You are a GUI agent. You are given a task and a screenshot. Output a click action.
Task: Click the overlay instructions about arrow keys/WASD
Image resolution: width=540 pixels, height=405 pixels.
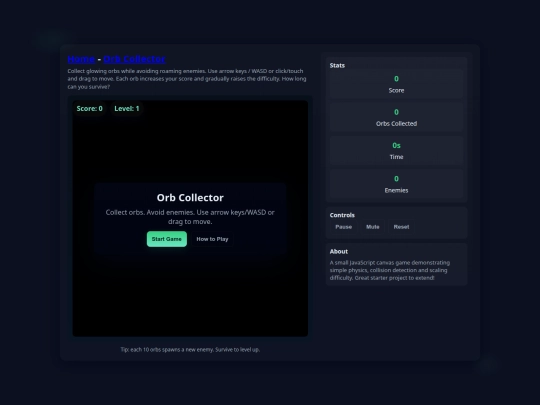pyautogui.click(x=190, y=217)
